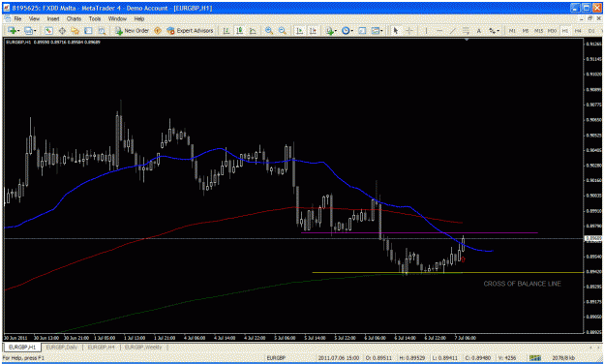Image resolution: width=605 pixels, height=364 pixels.
Task: Toggle the Expert Advisors button
Action: [x=190, y=30]
